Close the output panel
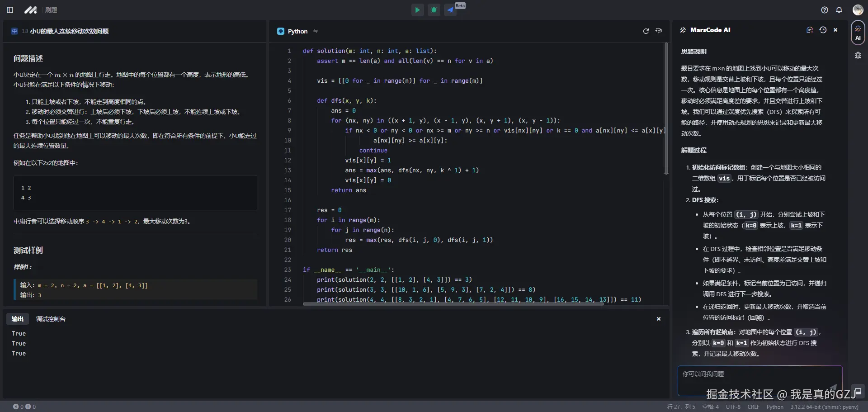 [x=659, y=319]
